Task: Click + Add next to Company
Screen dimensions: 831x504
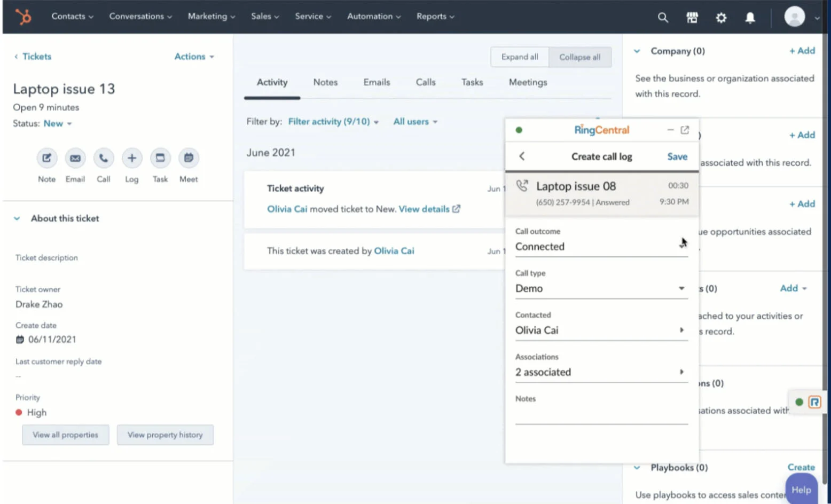Action: pos(802,51)
